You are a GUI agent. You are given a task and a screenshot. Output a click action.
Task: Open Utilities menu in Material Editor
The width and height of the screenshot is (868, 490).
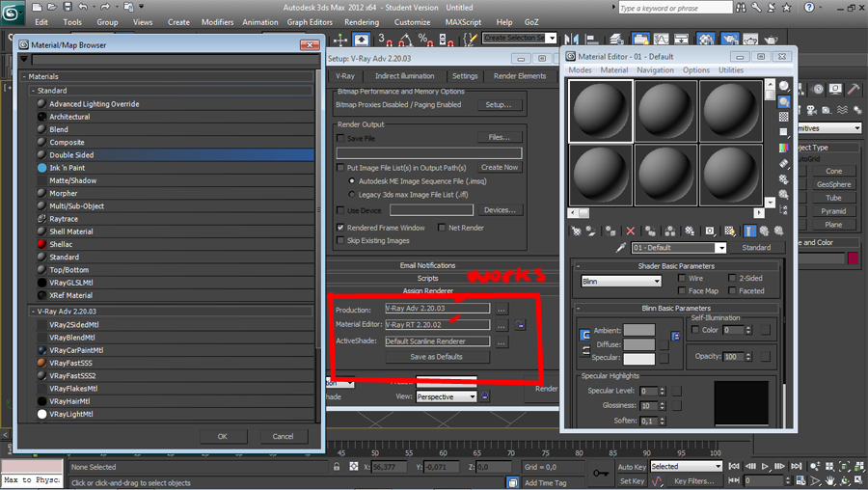pos(731,70)
